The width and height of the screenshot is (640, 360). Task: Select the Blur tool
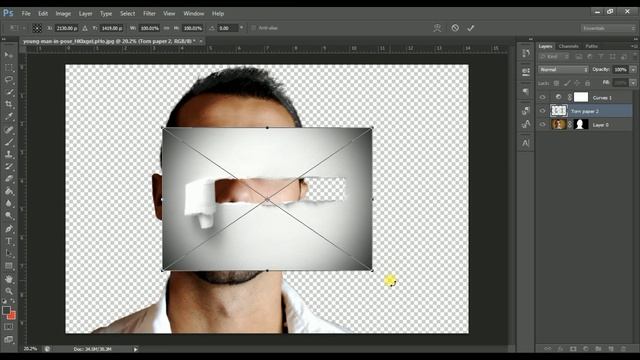[x=9, y=203]
